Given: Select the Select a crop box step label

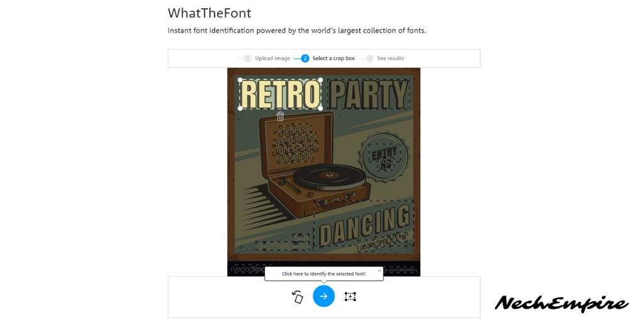Looking at the screenshot, I should click(x=333, y=58).
